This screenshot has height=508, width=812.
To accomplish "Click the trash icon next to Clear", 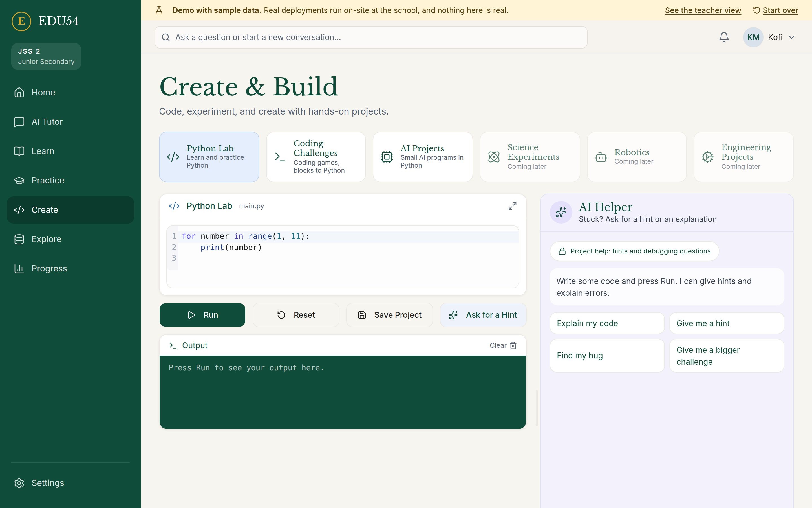I will tap(513, 345).
